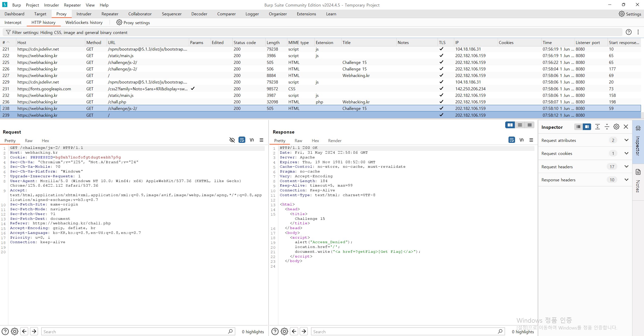This screenshot has width=644, height=336.
Task: Focus the Request search field
Action: [x=138, y=331]
